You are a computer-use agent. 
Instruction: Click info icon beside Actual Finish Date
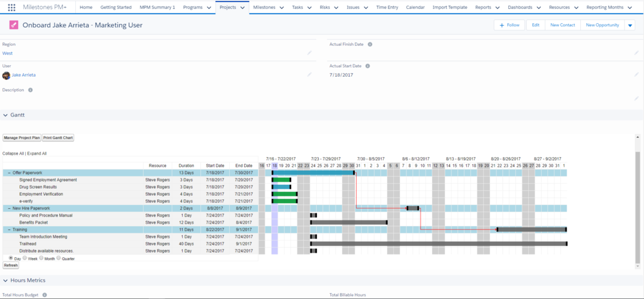(370, 44)
